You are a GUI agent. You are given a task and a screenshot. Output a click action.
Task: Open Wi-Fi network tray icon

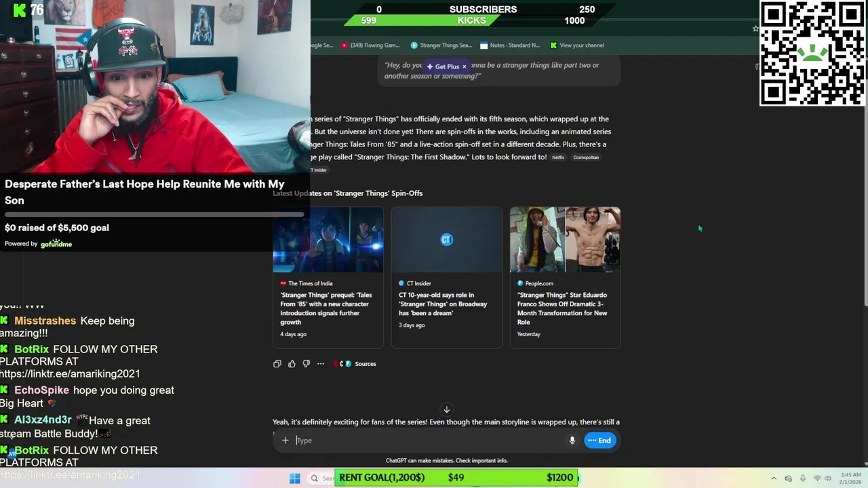pos(817,479)
